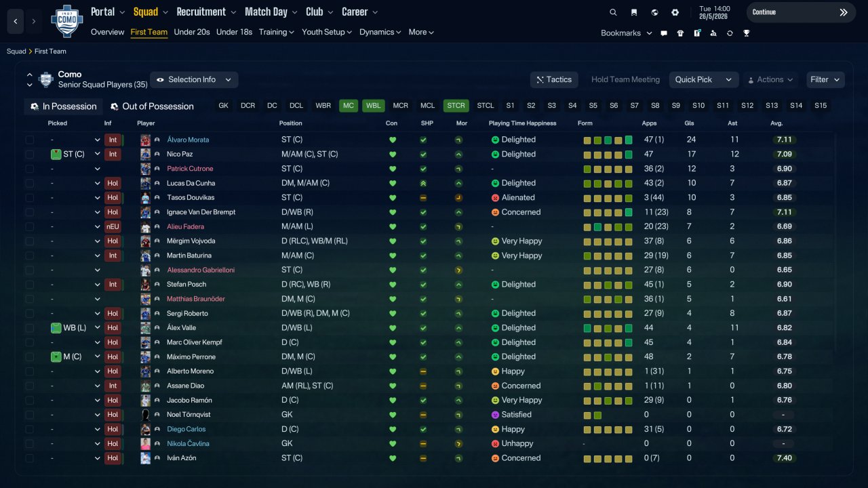
Task: Tick the checkbox for Patrick Cutrone
Action: click(x=29, y=169)
